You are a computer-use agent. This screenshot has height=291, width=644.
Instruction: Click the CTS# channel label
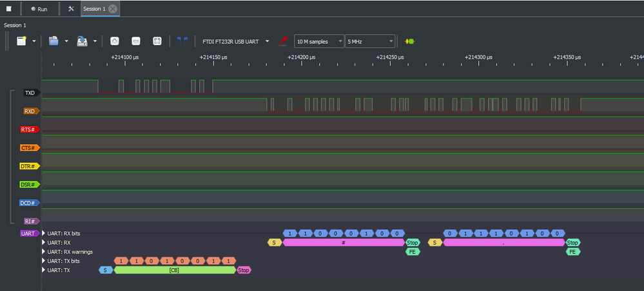[x=30, y=148]
